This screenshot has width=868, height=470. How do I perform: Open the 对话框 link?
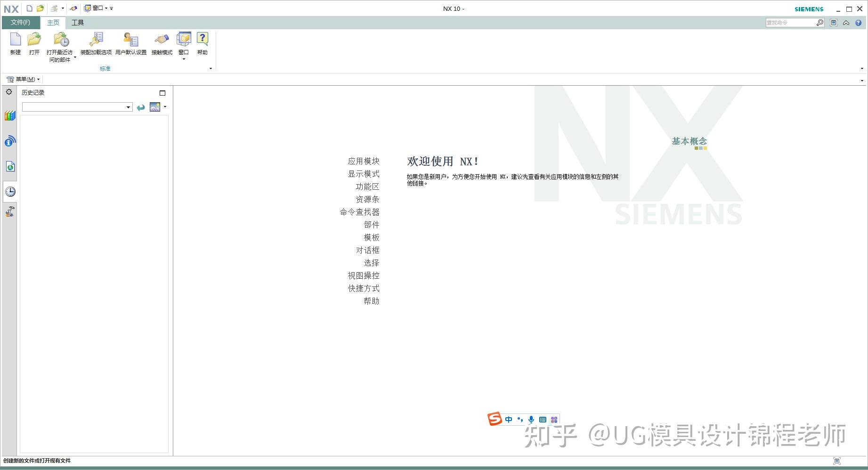click(x=367, y=250)
